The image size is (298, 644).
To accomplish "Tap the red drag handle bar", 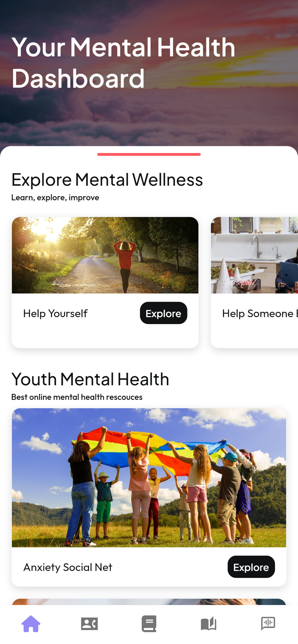I will (149, 154).
